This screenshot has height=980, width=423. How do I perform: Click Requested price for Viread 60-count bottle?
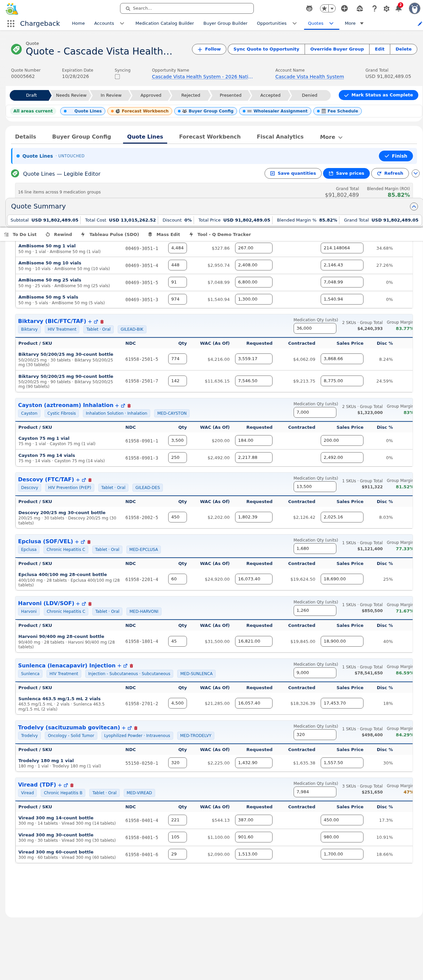click(253, 854)
